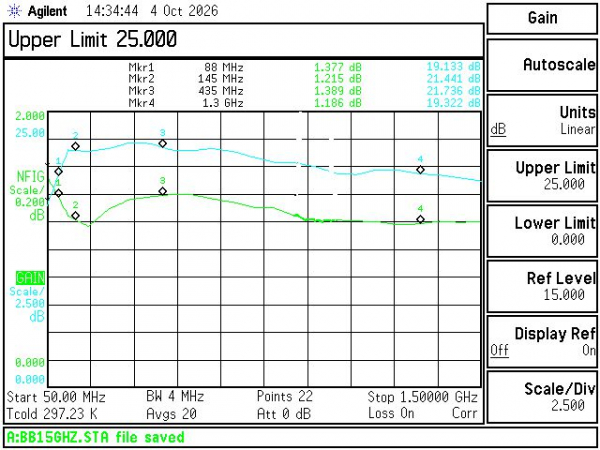Click the Mkr4 1.3 GHz readout
The width and height of the screenshot is (600, 450).
[186, 103]
